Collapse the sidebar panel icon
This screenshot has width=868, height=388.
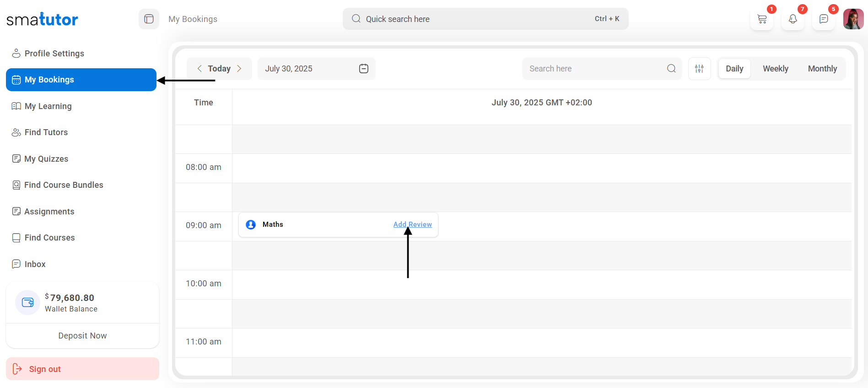(x=149, y=19)
